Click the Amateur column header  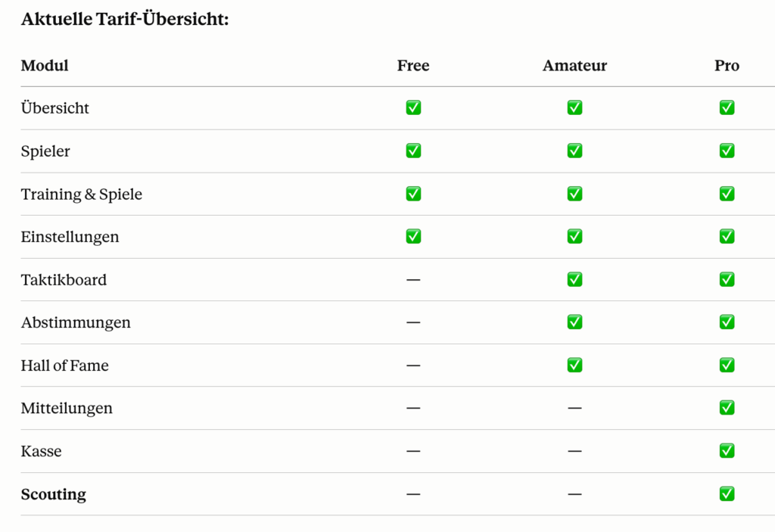pyautogui.click(x=574, y=65)
